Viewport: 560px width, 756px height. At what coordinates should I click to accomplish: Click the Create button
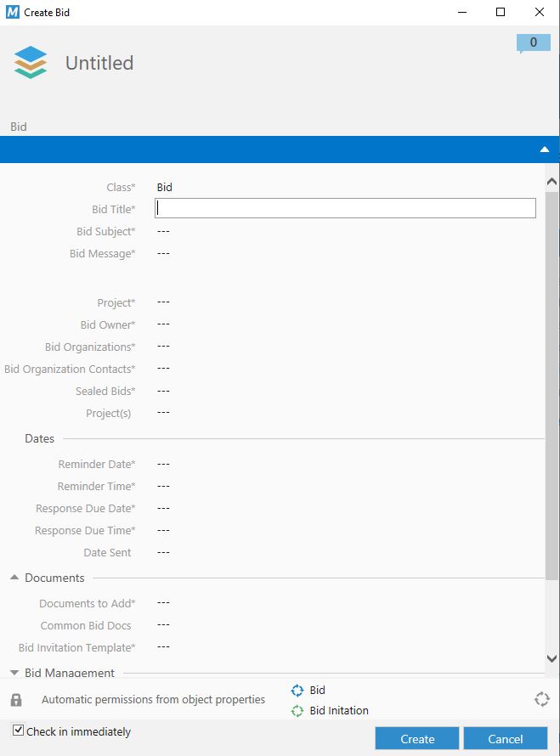pos(417,738)
